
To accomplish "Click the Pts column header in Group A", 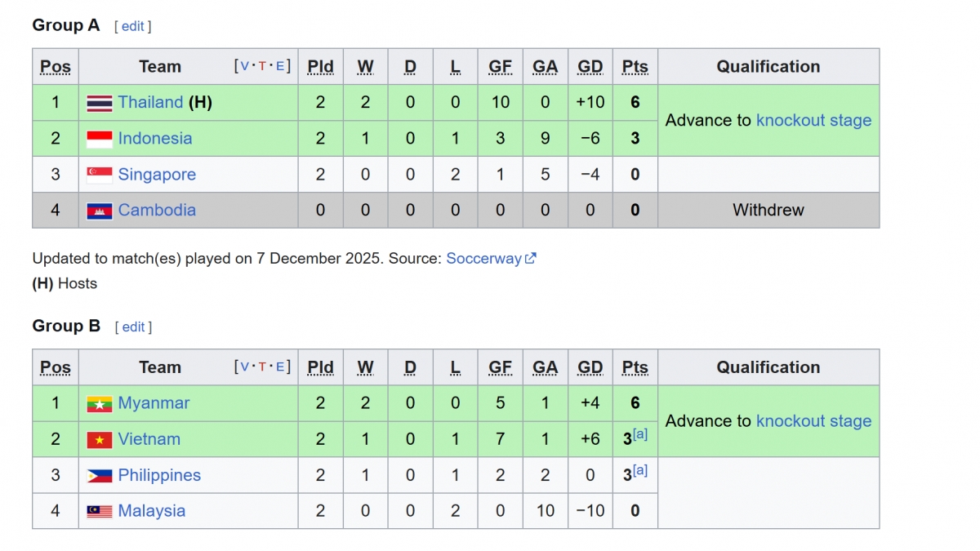I will pos(635,67).
